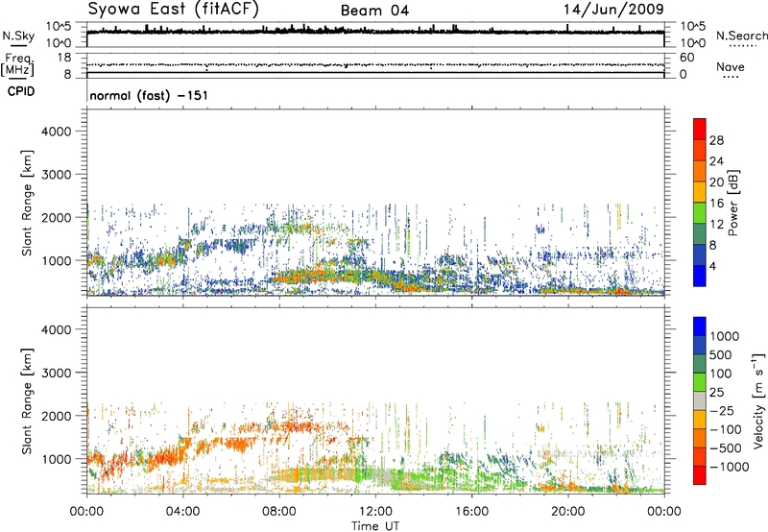Click the '-1000' label on velocity colorbar

pyautogui.click(x=729, y=467)
